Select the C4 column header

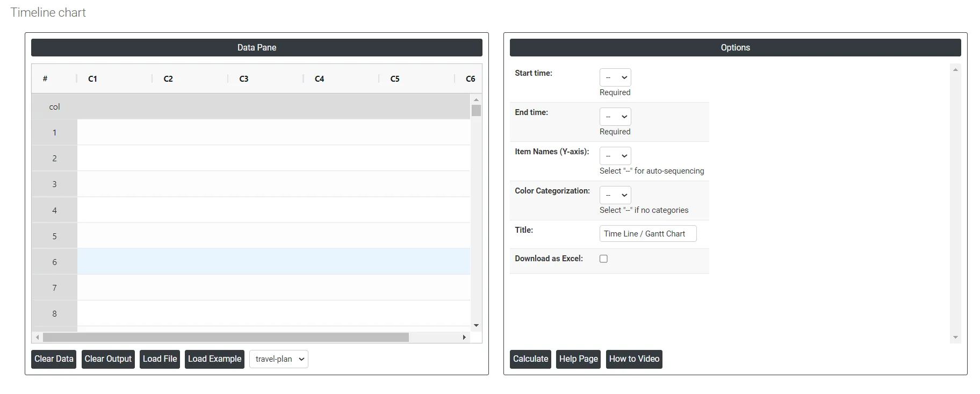point(341,78)
